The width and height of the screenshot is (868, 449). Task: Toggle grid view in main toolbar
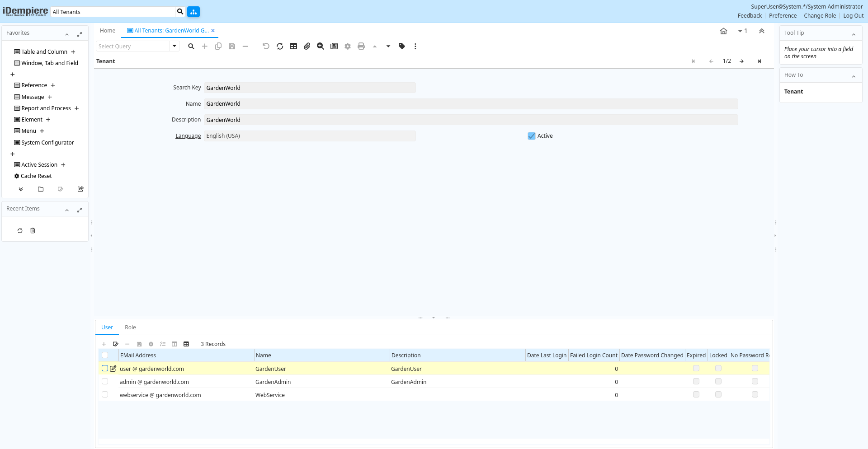(293, 46)
